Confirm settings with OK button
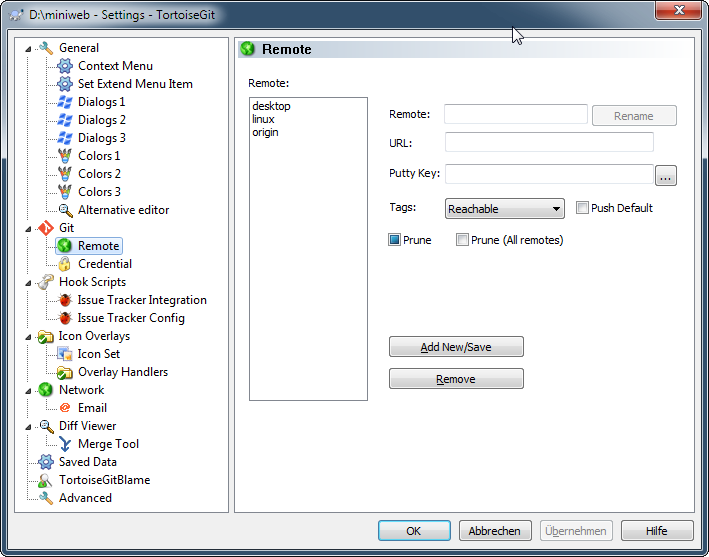709x557 pixels. tap(414, 531)
